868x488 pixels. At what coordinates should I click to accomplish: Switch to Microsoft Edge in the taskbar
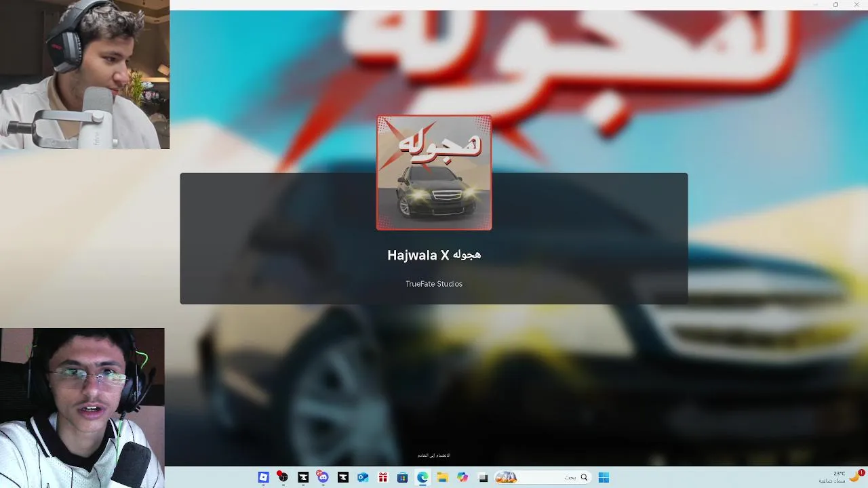pos(422,477)
